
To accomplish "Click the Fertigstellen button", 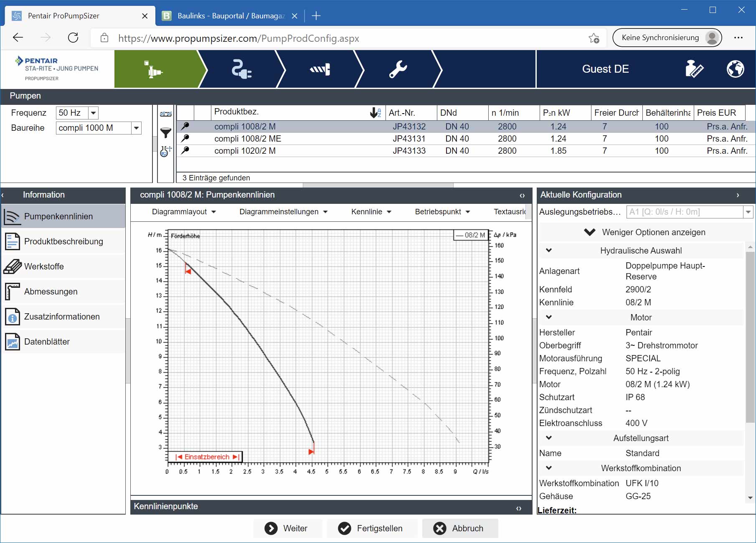I will pos(372,528).
